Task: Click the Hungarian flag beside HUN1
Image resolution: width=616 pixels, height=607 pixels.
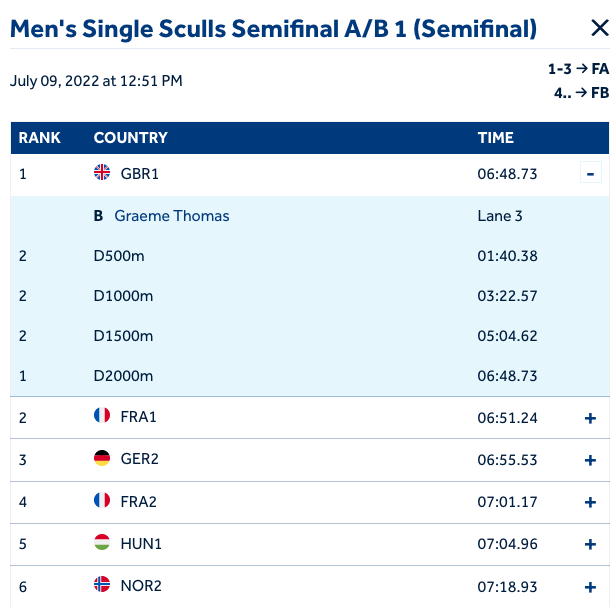Action: tap(102, 543)
